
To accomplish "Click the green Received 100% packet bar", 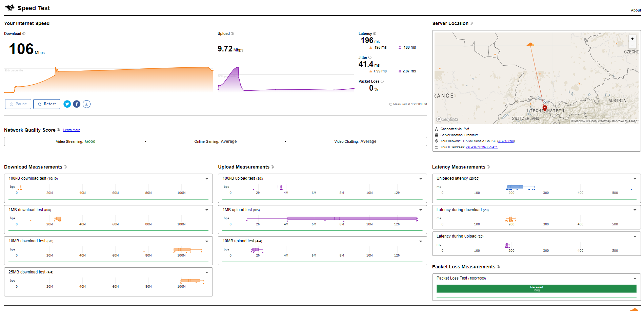I will coord(536,289).
